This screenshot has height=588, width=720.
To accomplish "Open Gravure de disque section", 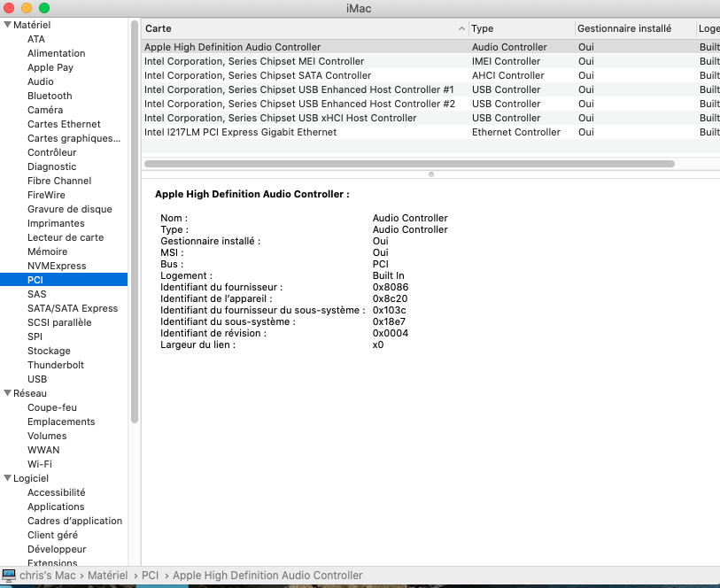I will pyautogui.click(x=70, y=209).
